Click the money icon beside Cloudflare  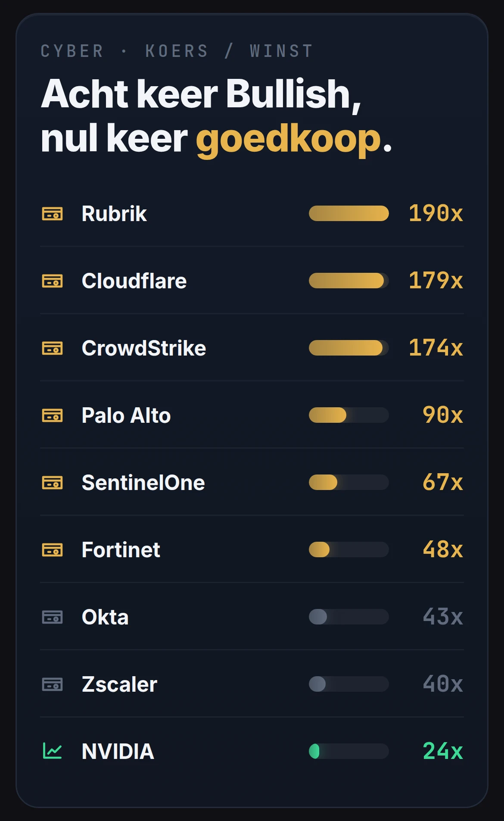pyautogui.click(x=52, y=281)
